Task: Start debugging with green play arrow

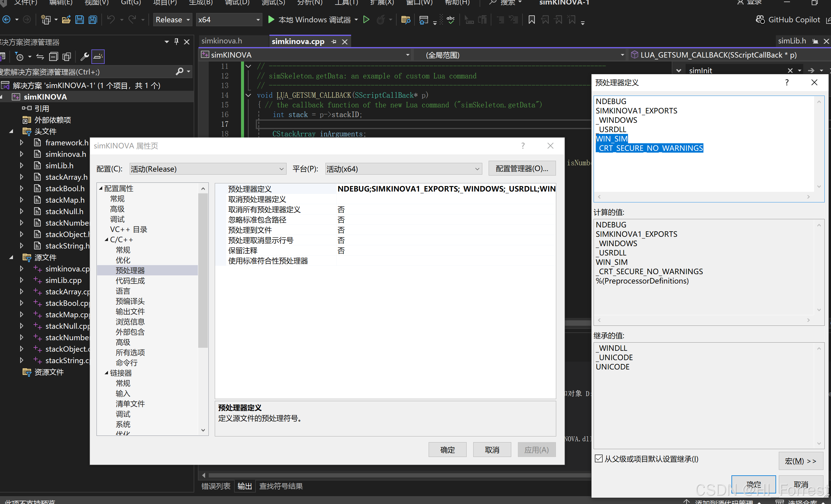Action: click(x=271, y=20)
